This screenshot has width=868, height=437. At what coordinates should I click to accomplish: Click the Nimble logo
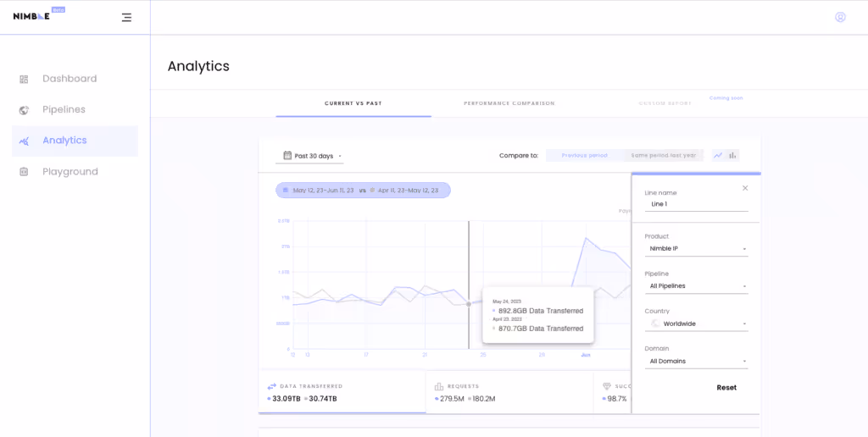pyautogui.click(x=31, y=16)
